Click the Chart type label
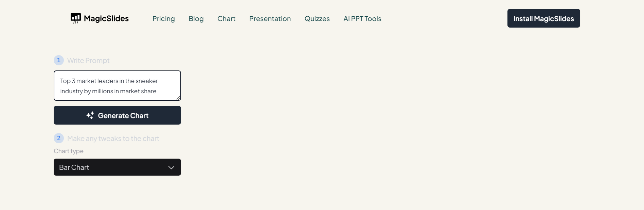Screen dimensions: 644x210 pos(69,151)
